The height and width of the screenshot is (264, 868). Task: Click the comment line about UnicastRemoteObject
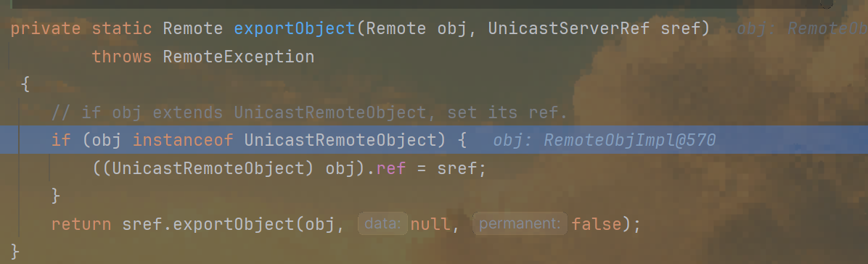pos(309,113)
